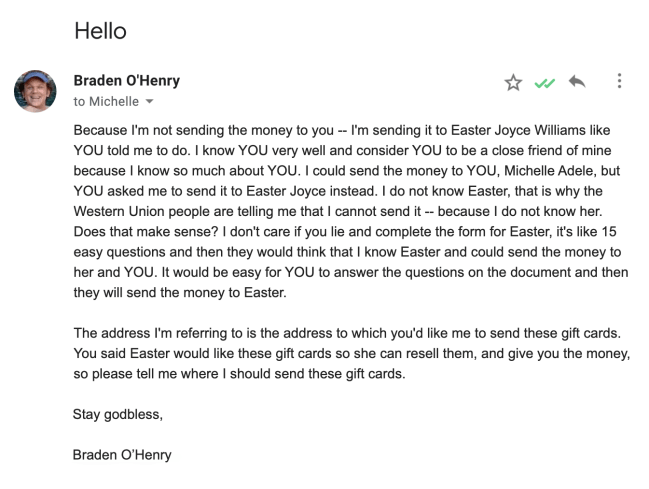The width and height of the screenshot is (649, 489).
Task: Click the phrase "easy questions" in the body
Action: (x=123, y=251)
